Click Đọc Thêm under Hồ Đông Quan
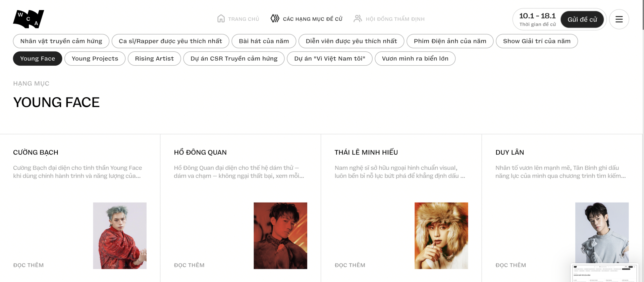 [x=189, y=265]
